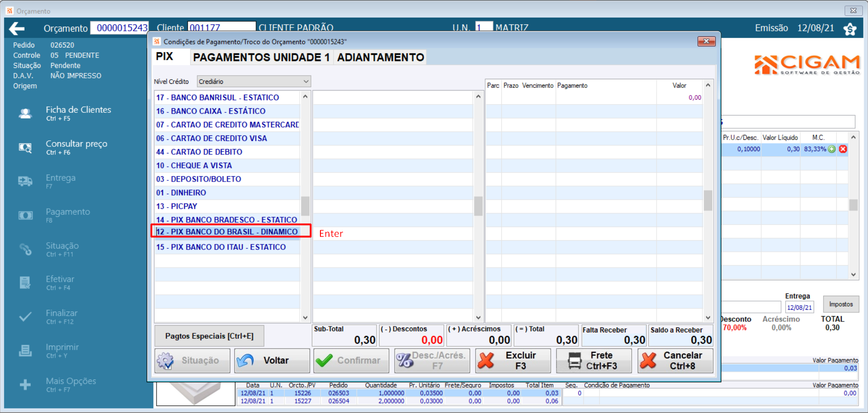Click down arrow of items grid scrollbar
The image size is (868, 413).
[853, 274]
